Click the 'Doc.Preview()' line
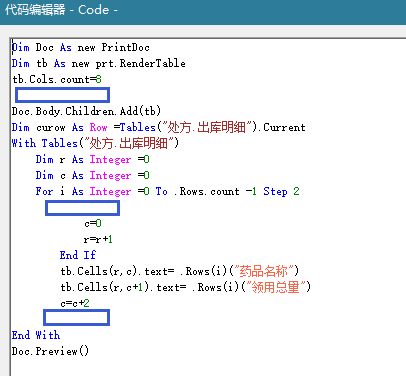This screenshot has height=376, width=406. (50, 351)
